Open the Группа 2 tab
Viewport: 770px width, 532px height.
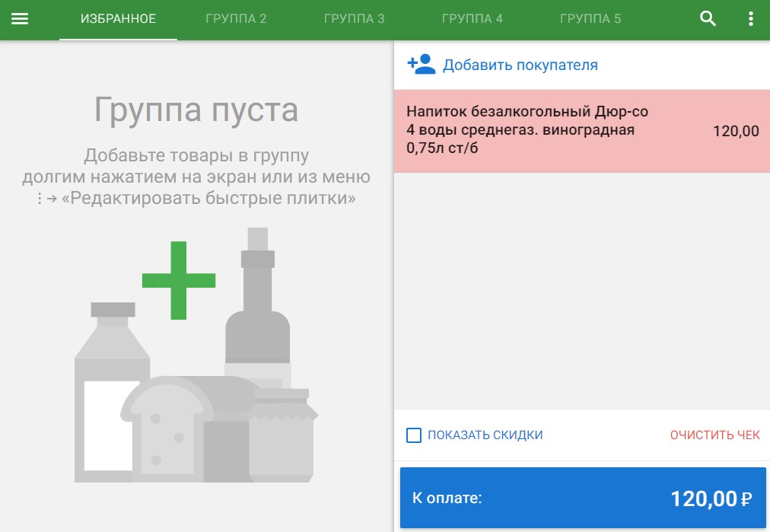(x=236, y=19)
